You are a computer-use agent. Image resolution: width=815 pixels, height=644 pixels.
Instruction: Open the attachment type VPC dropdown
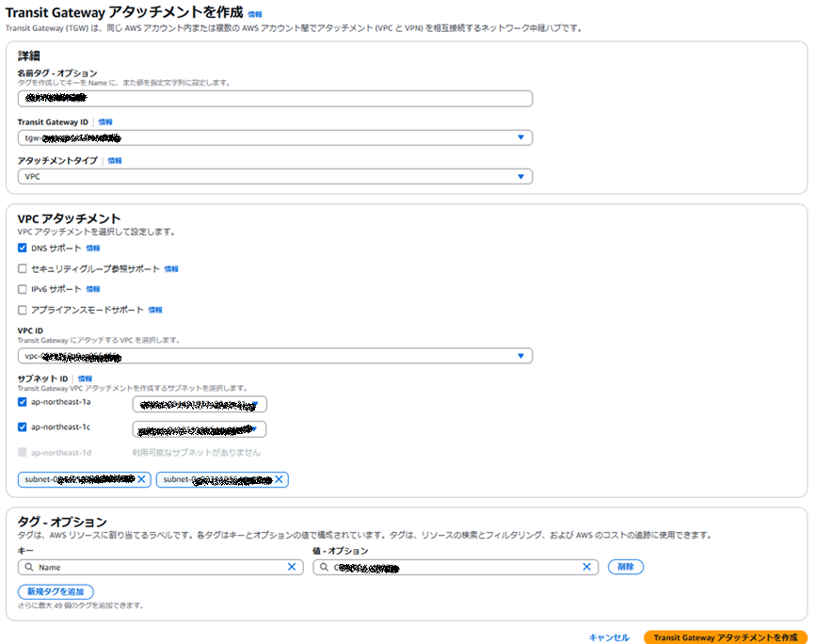275,176
